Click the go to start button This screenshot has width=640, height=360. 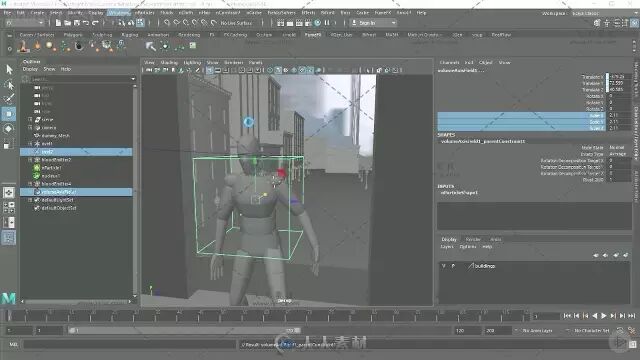click(x=567, y=316)
